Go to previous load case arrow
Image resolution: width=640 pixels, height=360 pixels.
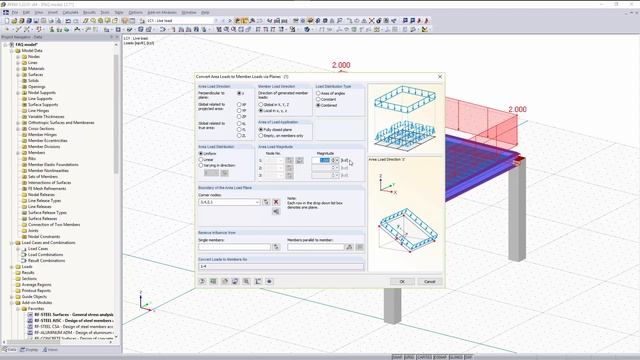223,20
